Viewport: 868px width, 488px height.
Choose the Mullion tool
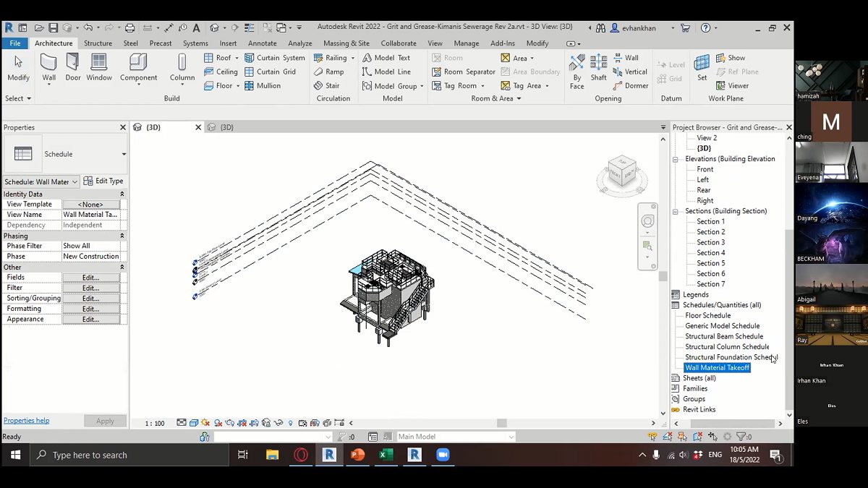[x=263, y=85]
